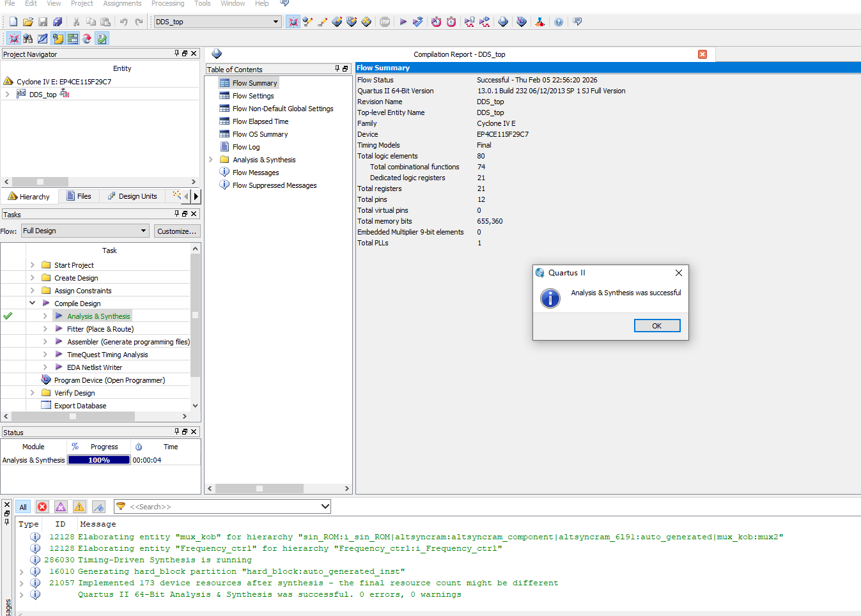Expand Analysis & Synthesis in Table of Contents
The height and width of the screenshot is (616, 861).
[211, 160]
